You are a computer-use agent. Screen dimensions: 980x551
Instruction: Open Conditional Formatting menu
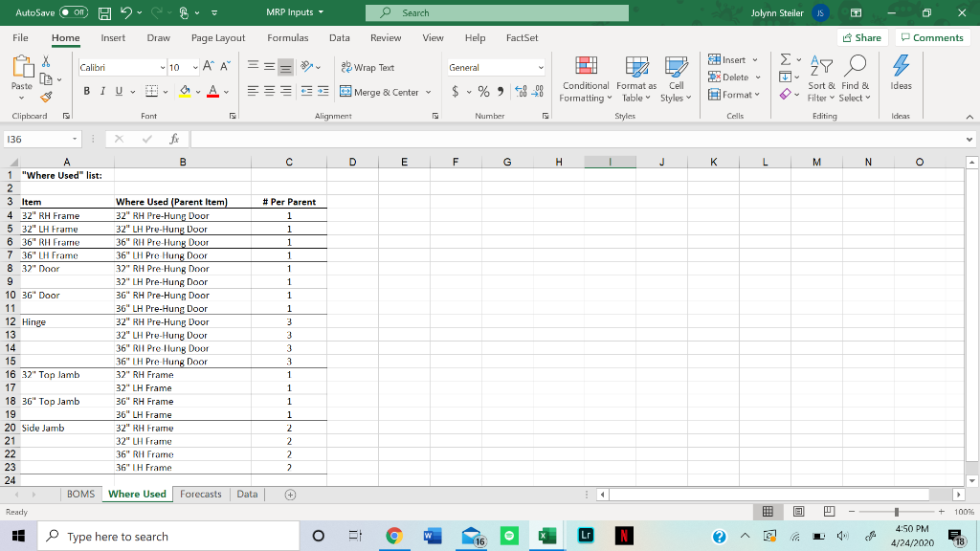pyautogui.click(x=586, y=79)
